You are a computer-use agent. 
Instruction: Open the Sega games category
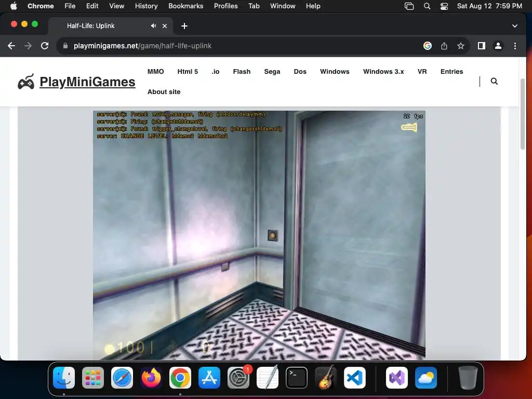(x=272, y=72)
